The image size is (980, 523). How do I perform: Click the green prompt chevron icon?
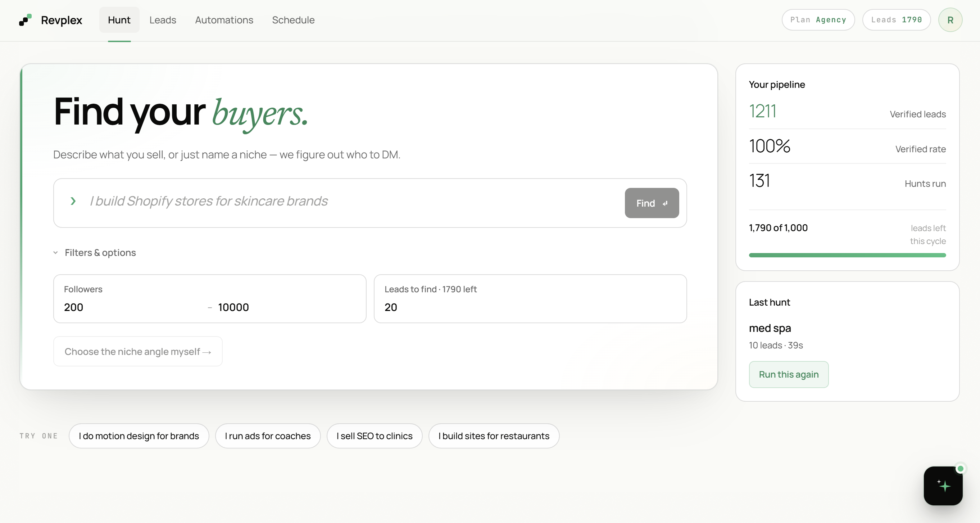point(73,201)
